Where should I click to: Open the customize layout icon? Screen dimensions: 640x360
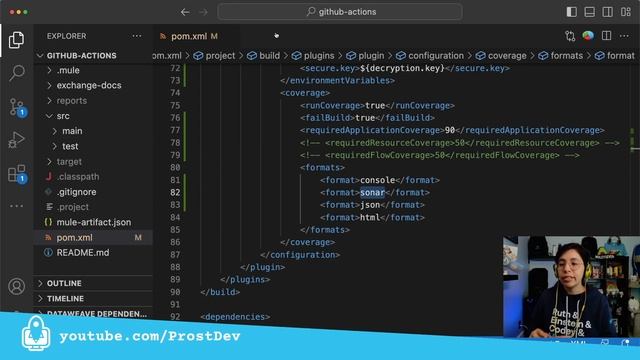point(626,12)
